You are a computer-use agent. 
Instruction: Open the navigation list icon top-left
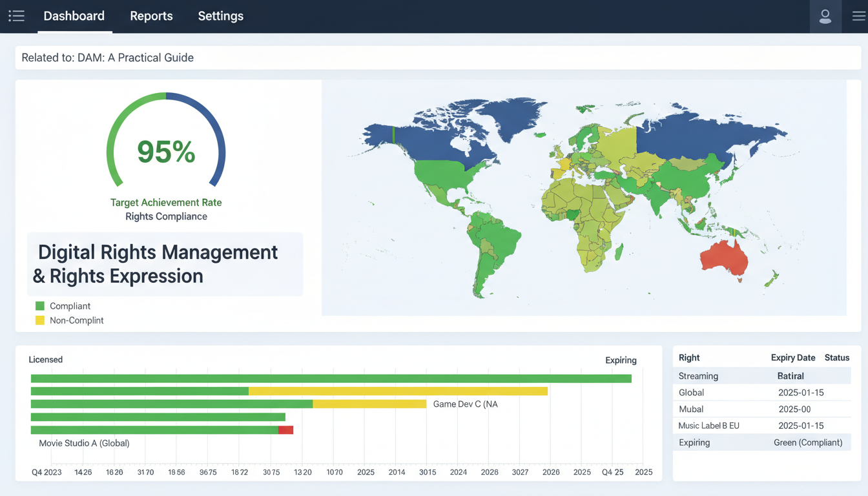pyautogui.click(x=16, y=15)
